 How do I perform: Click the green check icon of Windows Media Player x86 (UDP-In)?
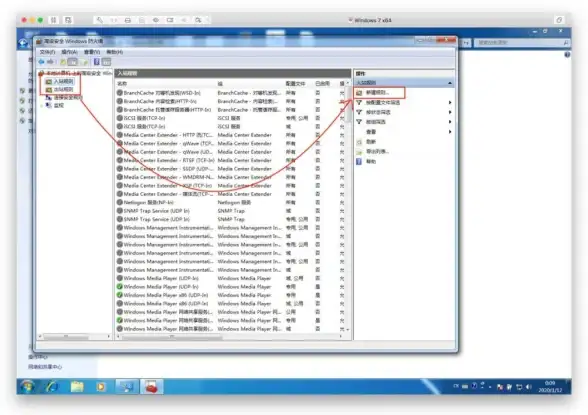click(120, 295)
